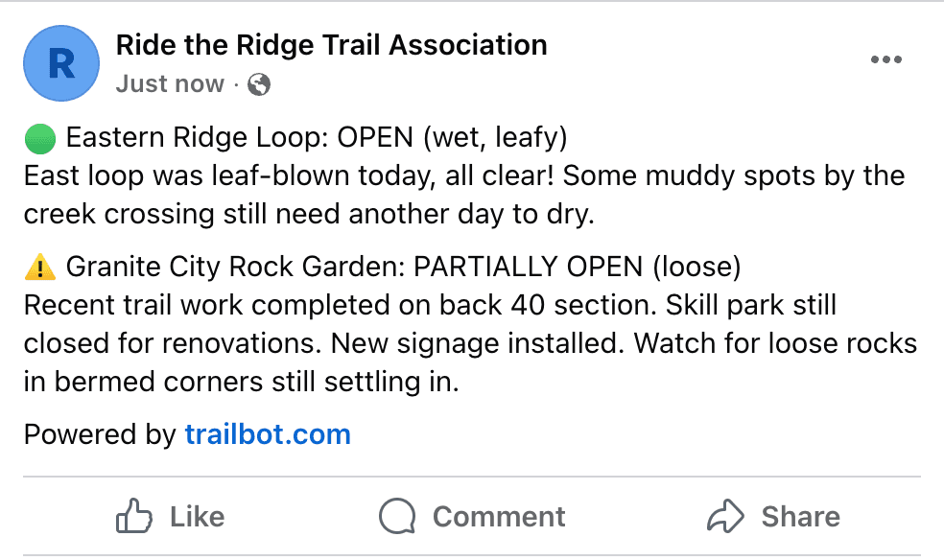Viewport: 944px width, 560px height.
Task: Click the "Just now" post timestamp
Action: click(170, 84)
